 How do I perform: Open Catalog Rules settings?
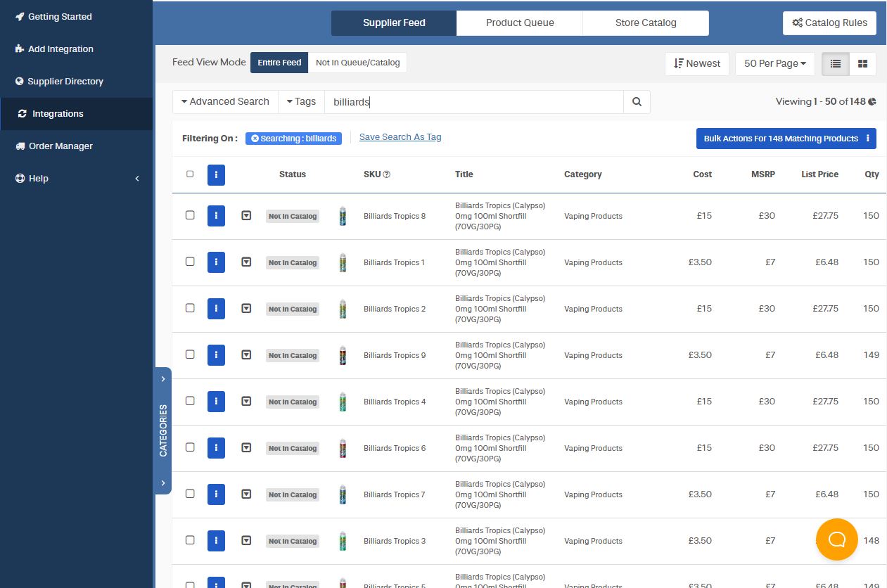[829, 23]
